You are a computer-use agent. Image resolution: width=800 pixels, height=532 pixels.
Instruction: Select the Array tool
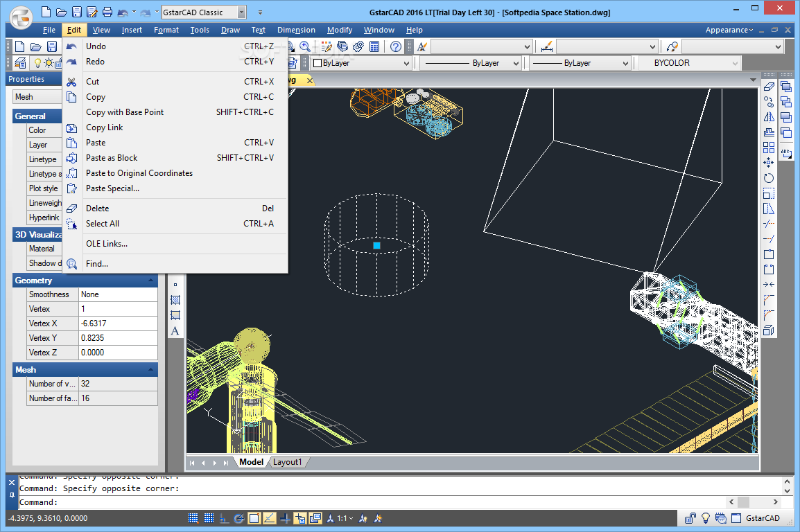[x=769, y=148]
